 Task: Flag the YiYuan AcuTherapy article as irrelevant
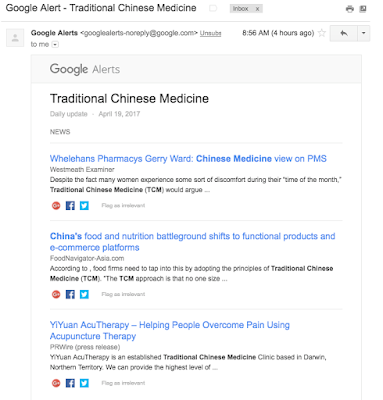(123, 383)
